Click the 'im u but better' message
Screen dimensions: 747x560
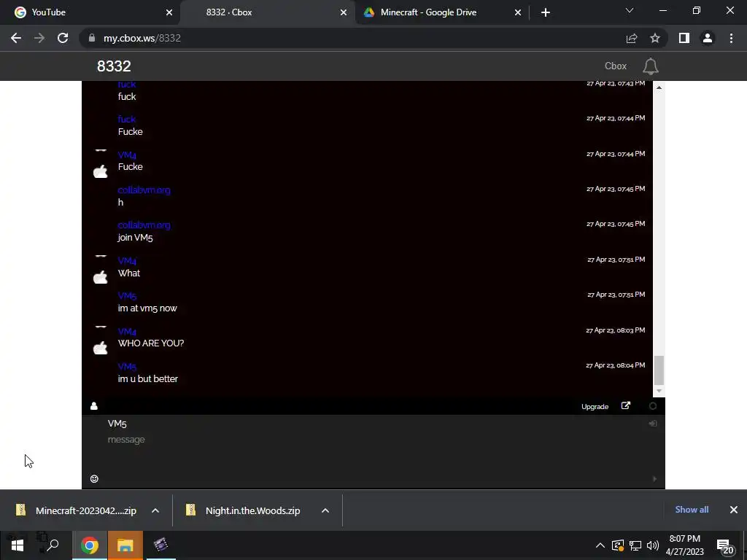[147, 379]
